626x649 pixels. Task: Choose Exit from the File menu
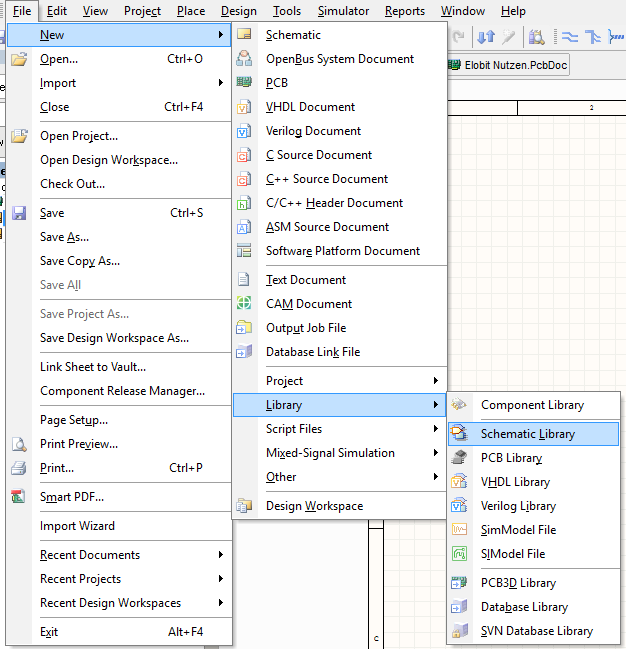[x=49, y=632]
